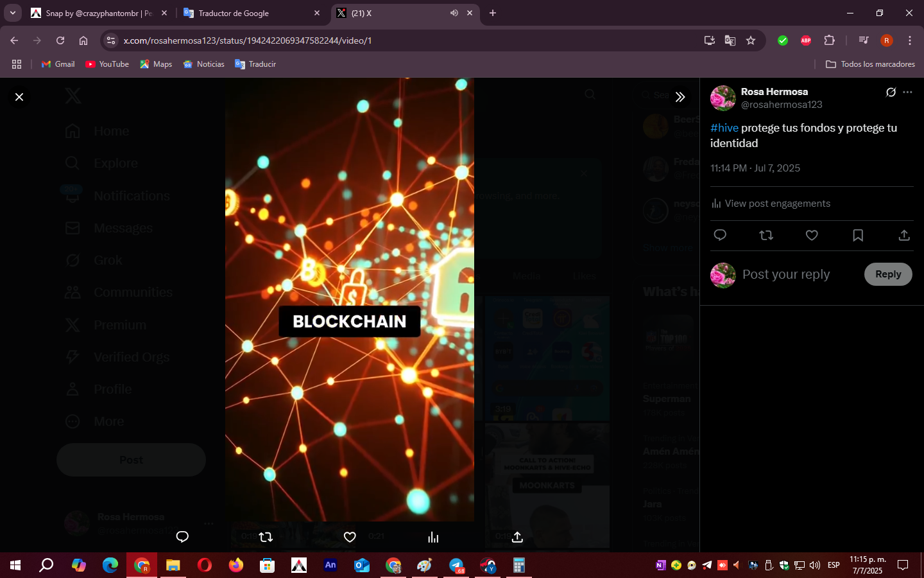Viewport: 924px width, 578px height.
Task: Open the YouTube bookmark
Action: coord(107,64)
